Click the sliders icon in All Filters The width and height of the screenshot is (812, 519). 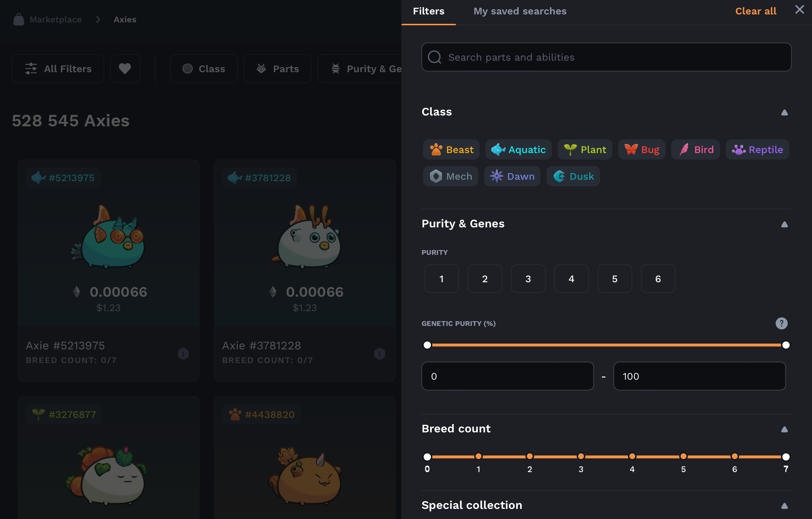click(31, 69)
